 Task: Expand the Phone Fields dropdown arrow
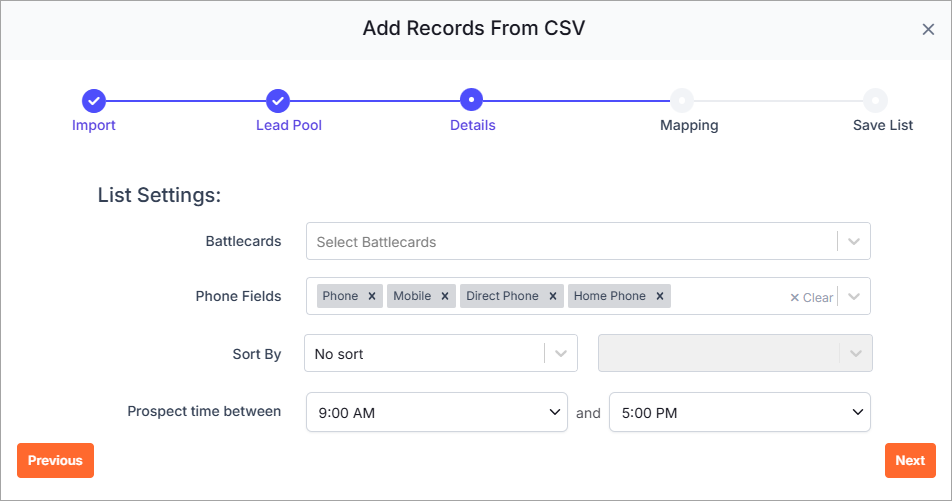(854, 296)
